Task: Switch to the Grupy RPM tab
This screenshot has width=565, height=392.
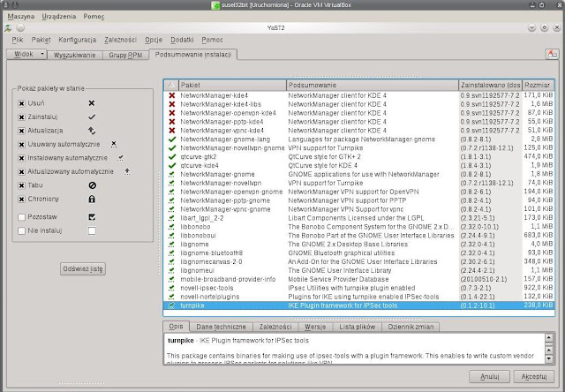Action: pos(125,55)
